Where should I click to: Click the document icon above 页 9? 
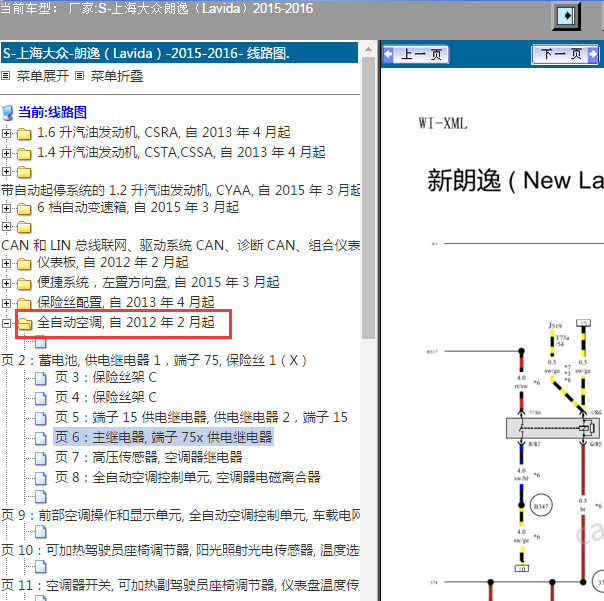[40, 497]
